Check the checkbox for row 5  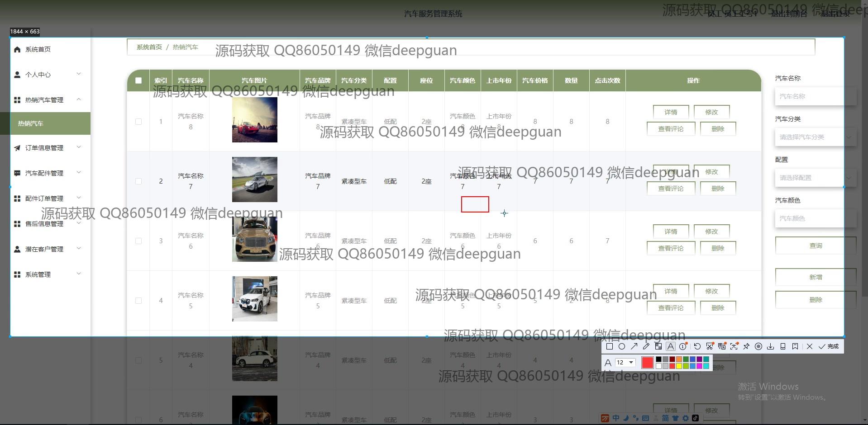pyautogui.click(x=138, y=360)
